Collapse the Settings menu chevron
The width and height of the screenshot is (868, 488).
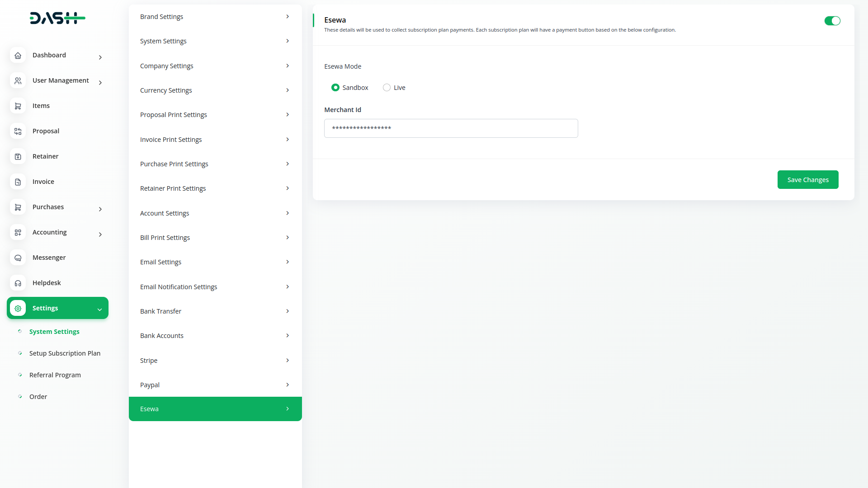point(99,310)
